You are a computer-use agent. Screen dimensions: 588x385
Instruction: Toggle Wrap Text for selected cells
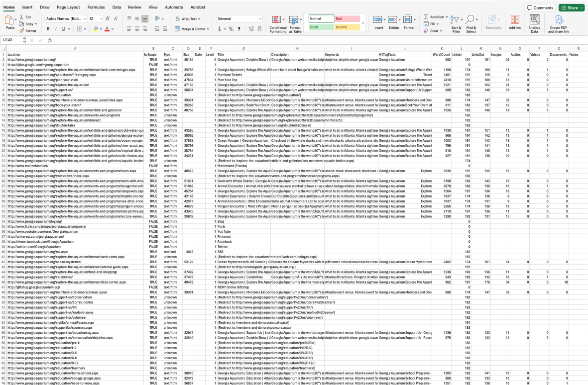coord(188,18)
